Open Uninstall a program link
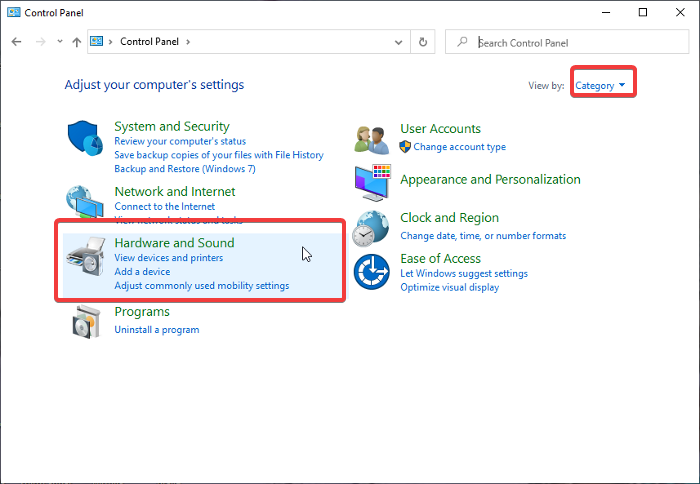700x484 pixels. click(x=156, y=330)
